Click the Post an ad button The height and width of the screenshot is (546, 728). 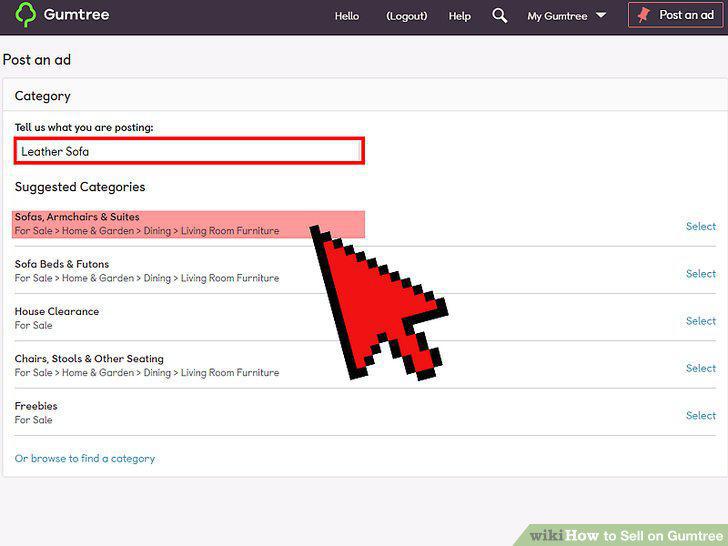tap(675, 15)
